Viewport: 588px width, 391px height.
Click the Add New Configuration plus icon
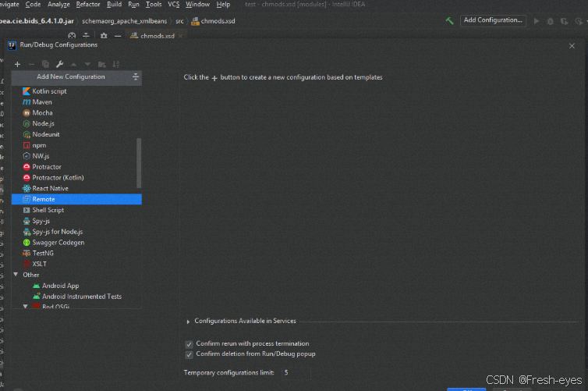(17, 65)
